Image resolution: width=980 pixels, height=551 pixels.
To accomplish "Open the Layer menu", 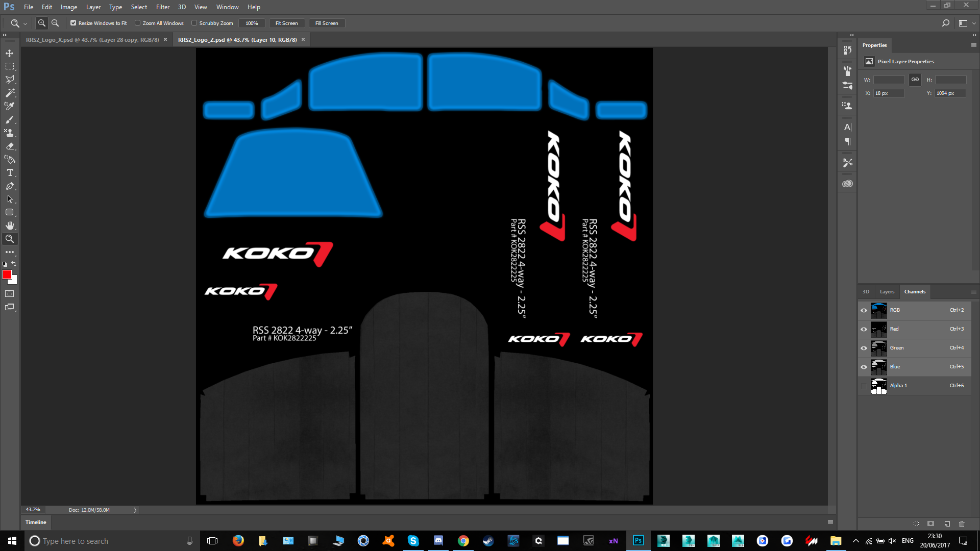I will (x=93, y=7).
